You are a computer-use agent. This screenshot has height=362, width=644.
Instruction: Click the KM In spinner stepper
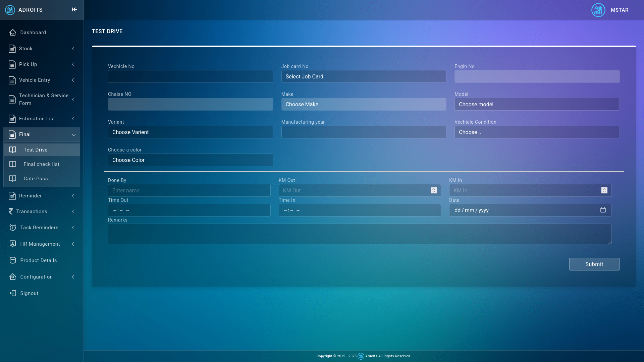pos(604,190)
